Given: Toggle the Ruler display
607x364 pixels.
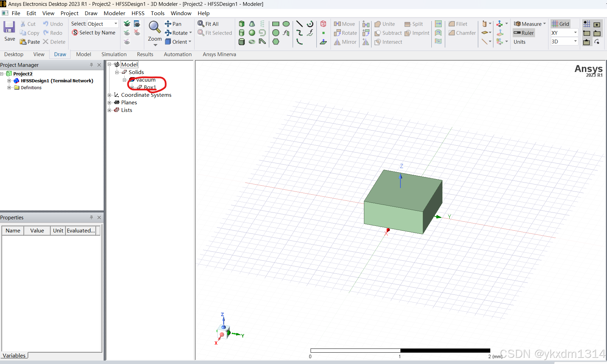Looking at the screenshot, I should pos(524,33).
